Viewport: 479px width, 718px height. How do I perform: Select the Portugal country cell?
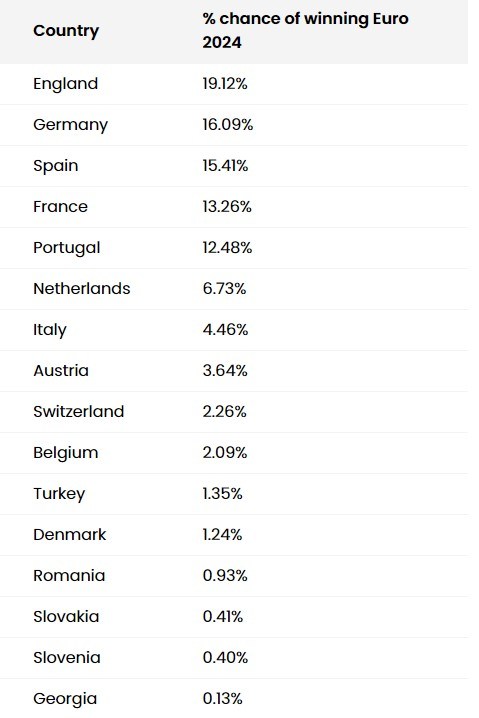[x=66, y=248]
